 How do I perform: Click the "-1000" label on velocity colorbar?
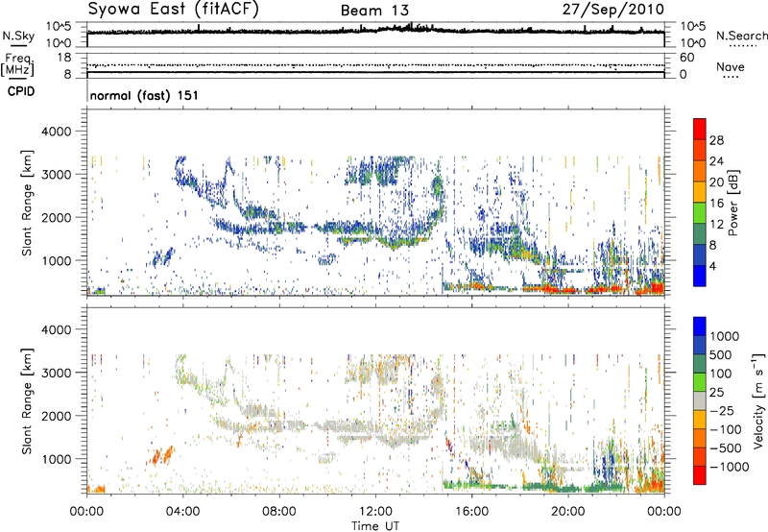click(x=729, y=467)
